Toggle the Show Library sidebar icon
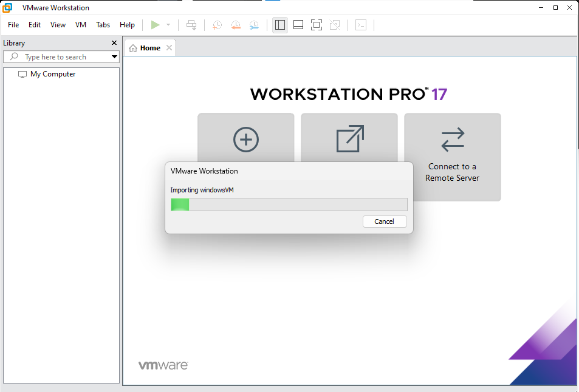The width and height of the screenshot is (579, 392). tap(280, 25)
